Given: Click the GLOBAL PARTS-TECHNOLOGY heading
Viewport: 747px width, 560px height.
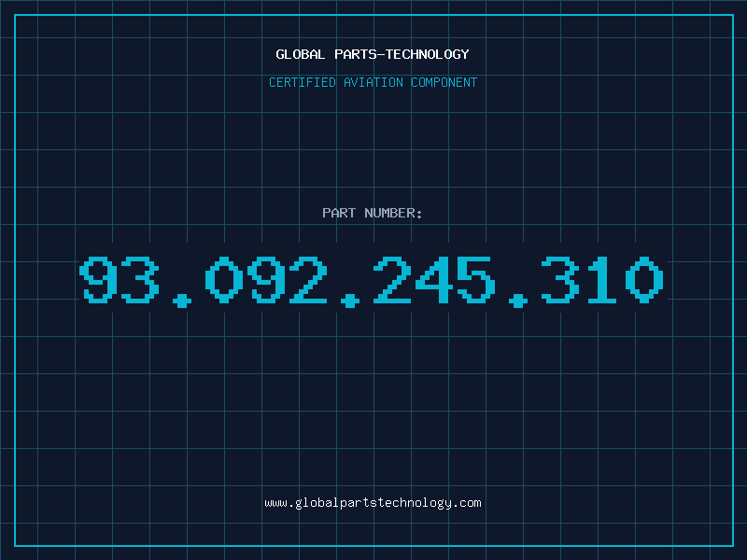Looking at the screenshot, I should point(373,54).
